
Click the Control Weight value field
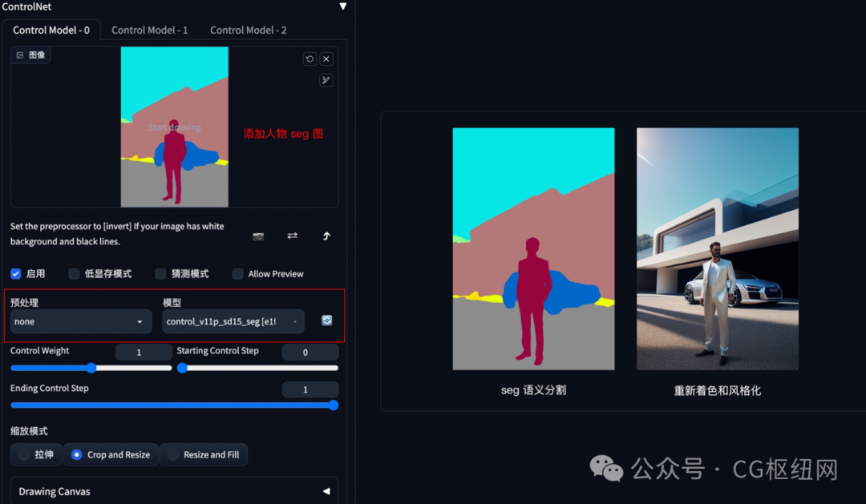pyautogui.click(x=144, y=353)
